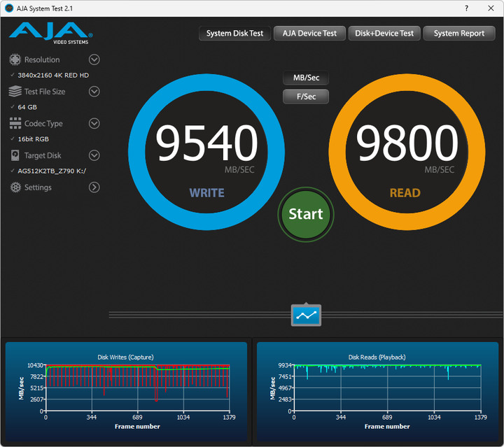Click the READ gauge label
504x447 pixels.
[x=405, y=193]
